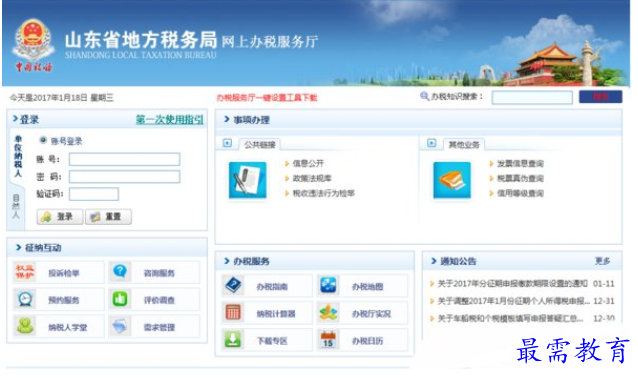Click the 纳税人学堂 person icon
Screen dimensions: 638x382
tap(25, 326)
